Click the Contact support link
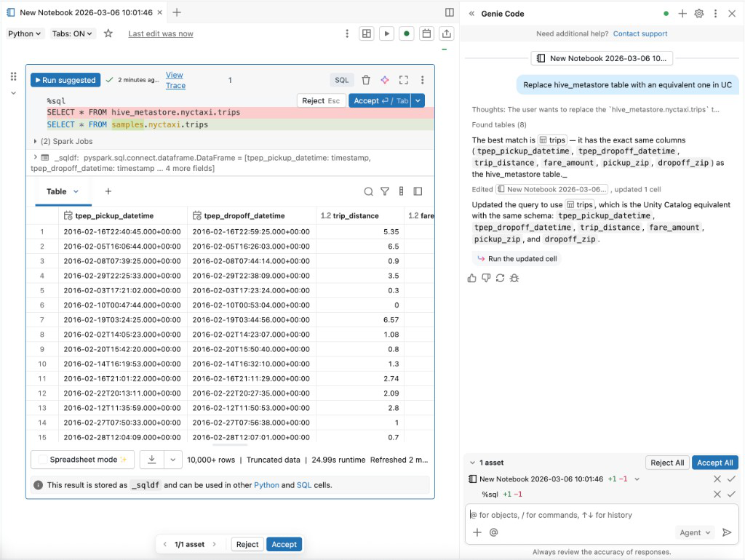The height and width of the screenshot is (560, 745). tap(640, 33)
